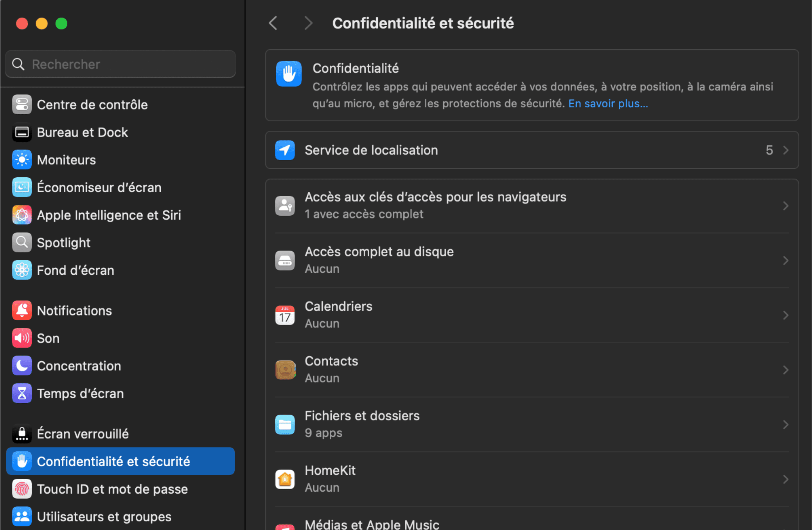Select the Bureau et Dock icon
812x530 pixels.
[22, 132]
